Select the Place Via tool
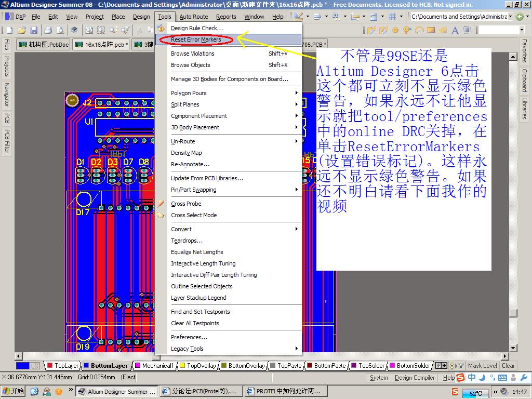 [x=407, y=30]
